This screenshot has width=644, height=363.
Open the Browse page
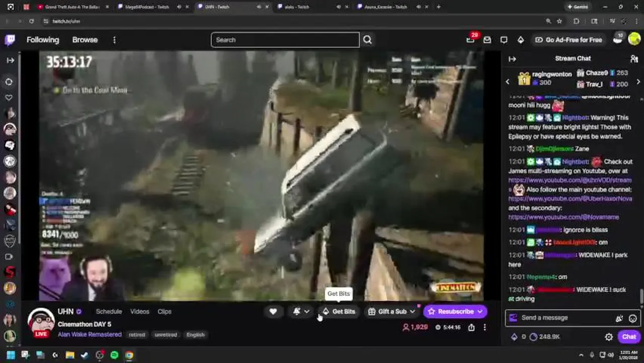pyautogui.click(x=85, y=40)
